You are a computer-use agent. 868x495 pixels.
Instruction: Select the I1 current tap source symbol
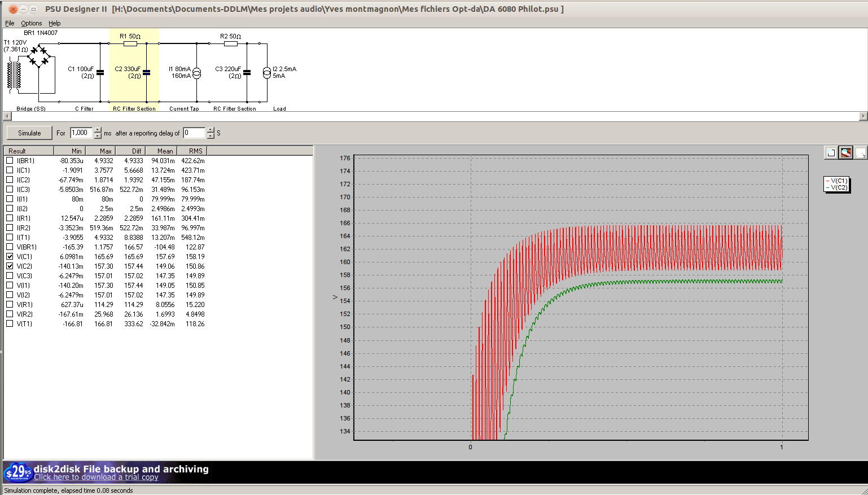point(196,72)
